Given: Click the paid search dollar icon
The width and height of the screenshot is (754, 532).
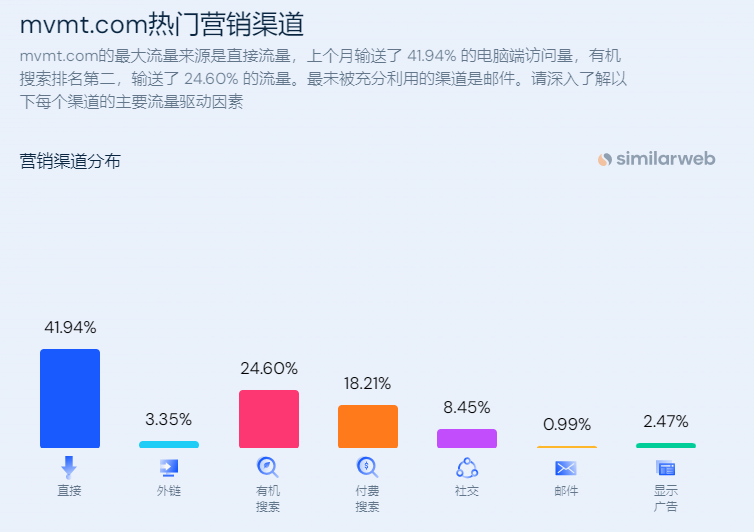Looking at the screenshot, I should 367,467.
